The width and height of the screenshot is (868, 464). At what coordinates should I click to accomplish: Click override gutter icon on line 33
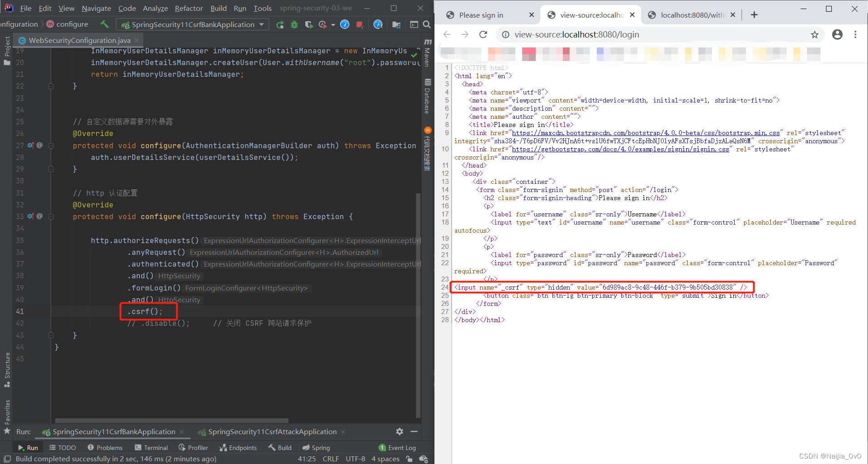pos(31,216)
